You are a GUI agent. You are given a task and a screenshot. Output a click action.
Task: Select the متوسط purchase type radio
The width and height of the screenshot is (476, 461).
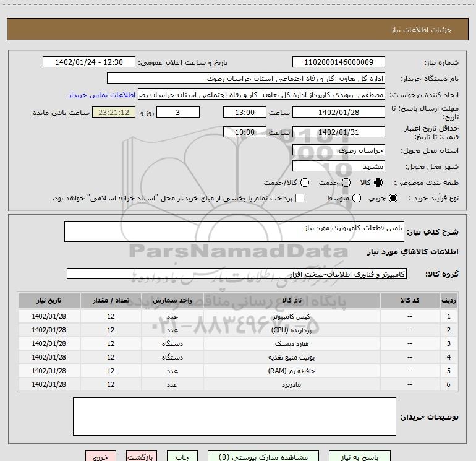[x=357, y=198]
